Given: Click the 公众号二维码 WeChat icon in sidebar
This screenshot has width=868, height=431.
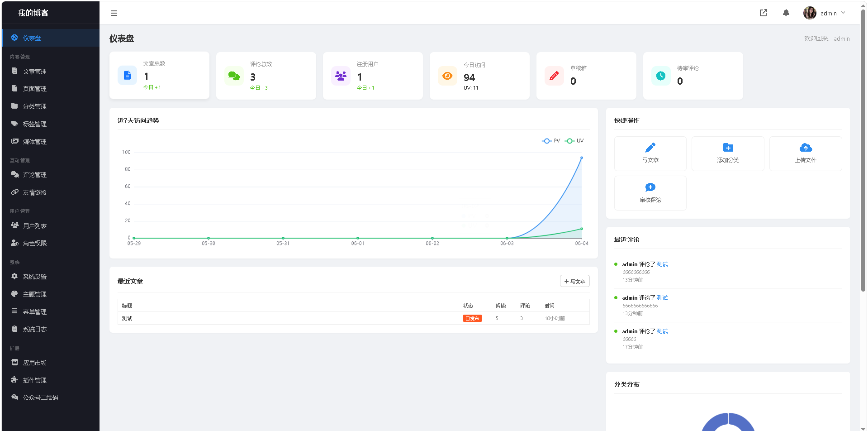Looking at the screenshot, I should (x=14, y=397).
